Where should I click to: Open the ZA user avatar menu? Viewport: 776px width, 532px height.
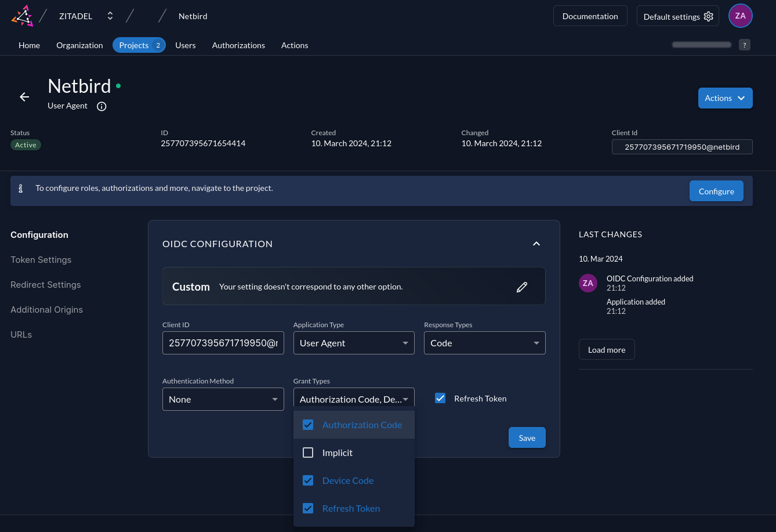coord(741,16)
